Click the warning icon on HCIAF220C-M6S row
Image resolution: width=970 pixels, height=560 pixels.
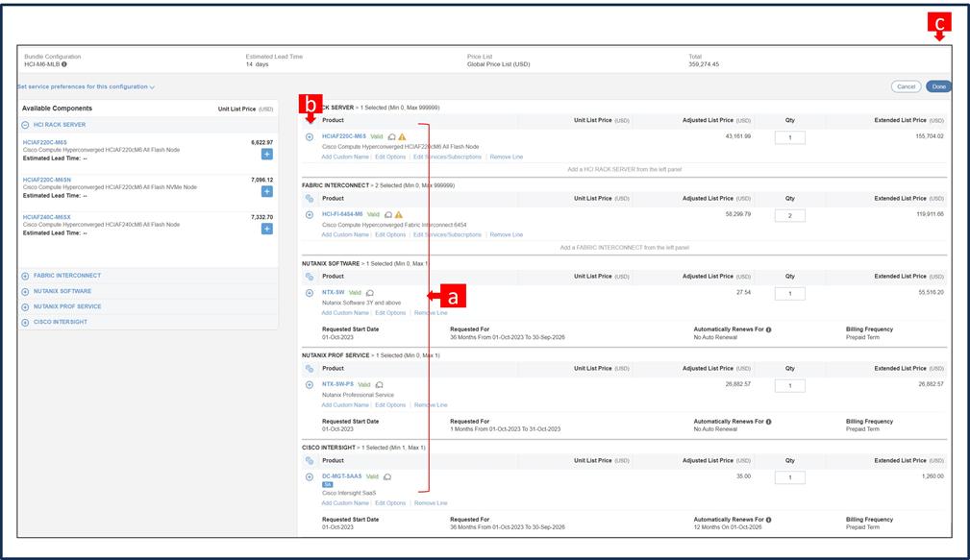click(402, 136)
